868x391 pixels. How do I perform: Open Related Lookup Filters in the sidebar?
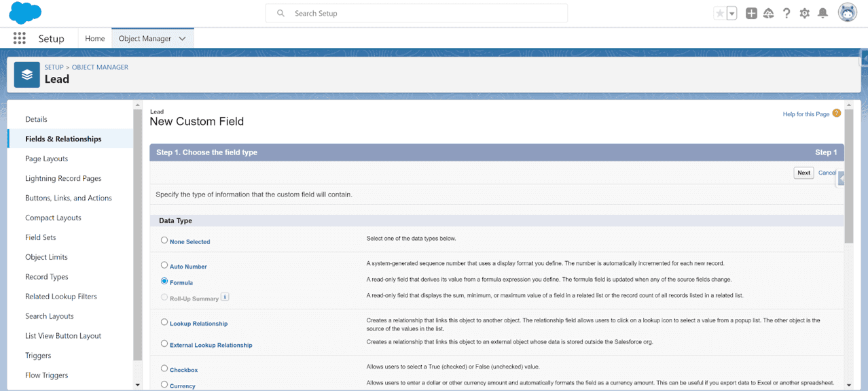[61, 296]
